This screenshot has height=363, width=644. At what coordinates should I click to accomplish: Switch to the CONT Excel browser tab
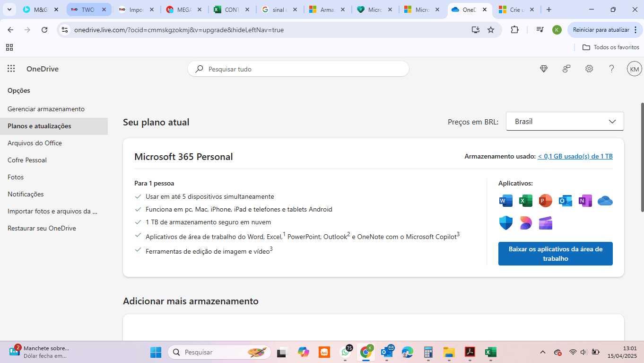[232, 9]
